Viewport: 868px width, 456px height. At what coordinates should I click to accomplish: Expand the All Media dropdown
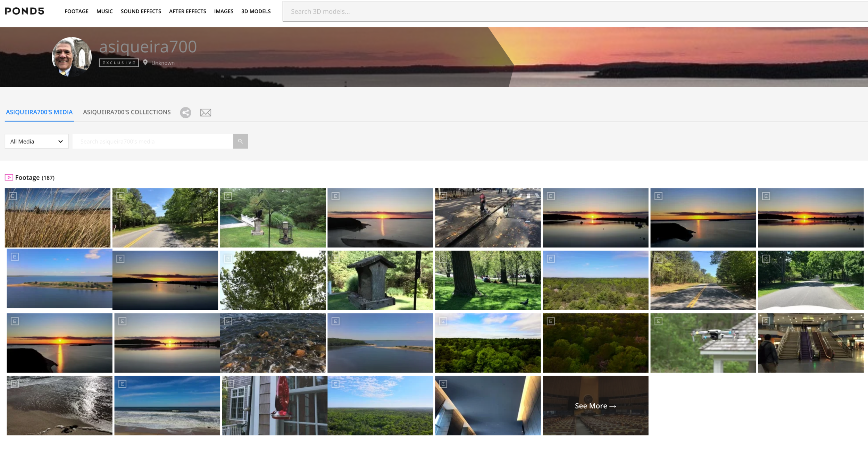tap(36, 141)
